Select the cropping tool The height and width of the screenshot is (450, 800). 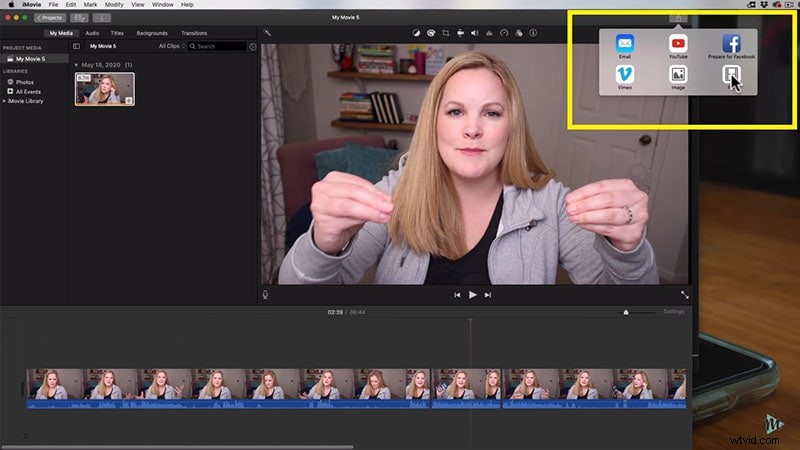click(x=446, y=33)
